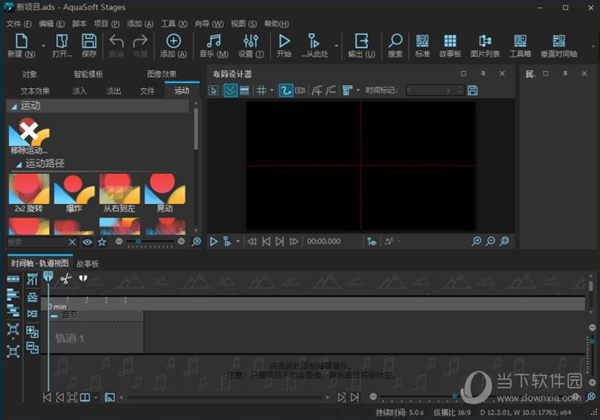Open the alignment tool dropdown arrow in designer
Image resolution: width=600 pixels, height=420 pixels.
(358, 90)
